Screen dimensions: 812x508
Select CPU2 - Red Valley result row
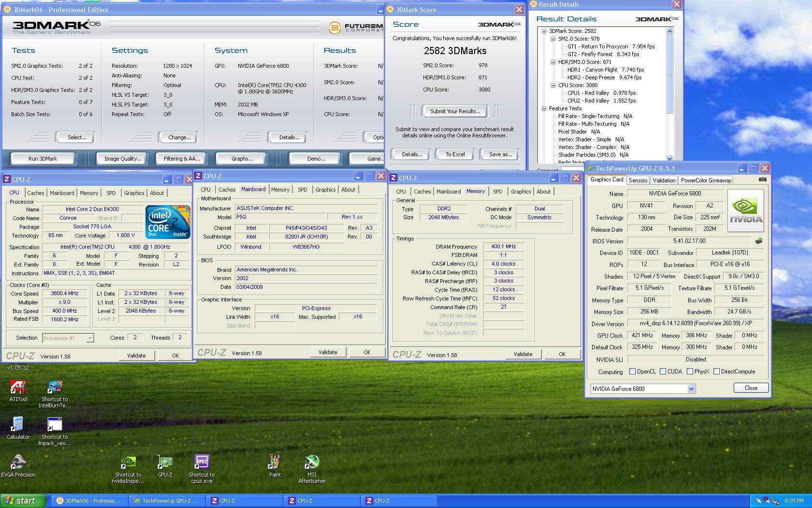point(601,101)
